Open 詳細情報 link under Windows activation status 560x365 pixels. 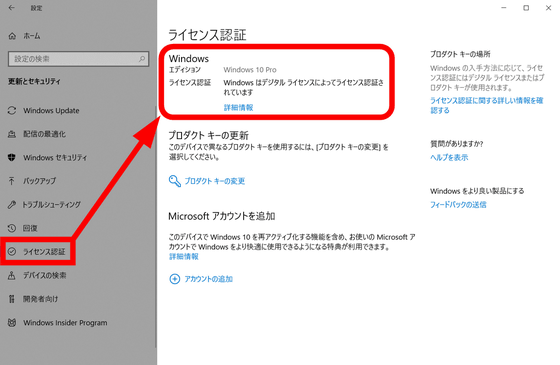[238, 107]
